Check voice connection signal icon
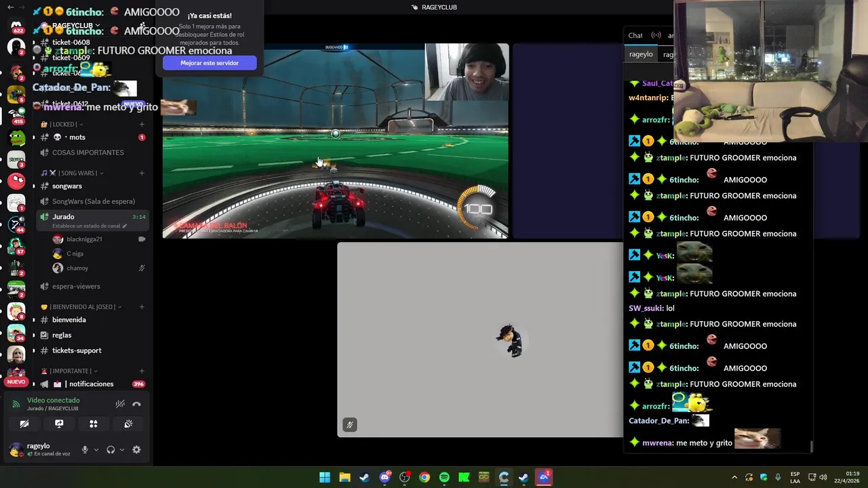This screenshot has height=488, width=868. tap(16, 404)
